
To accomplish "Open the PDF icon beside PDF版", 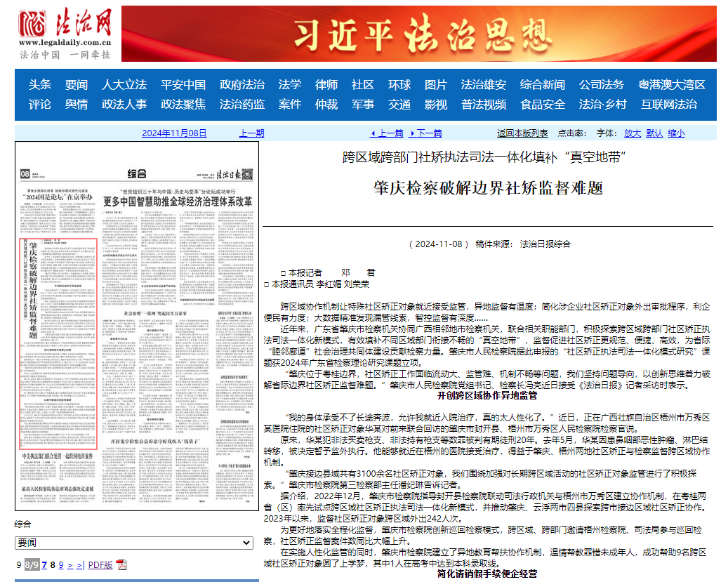I will coord(121,564).
